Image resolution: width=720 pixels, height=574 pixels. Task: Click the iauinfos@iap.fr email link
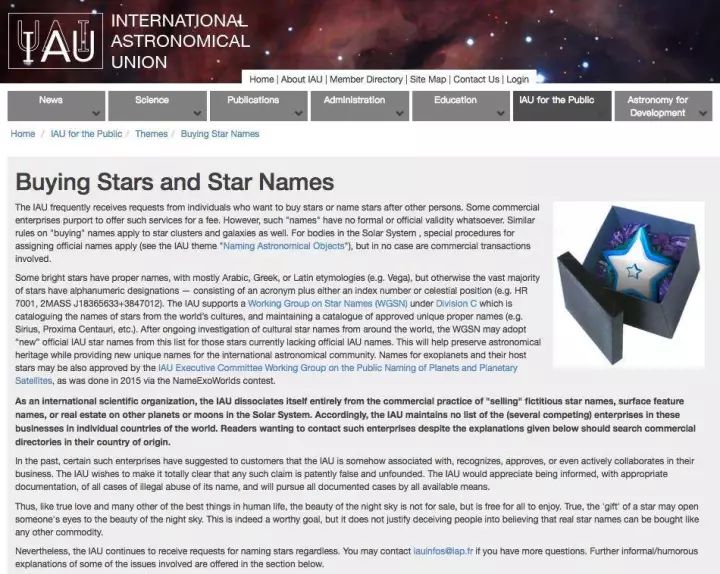tap(443, 551)
